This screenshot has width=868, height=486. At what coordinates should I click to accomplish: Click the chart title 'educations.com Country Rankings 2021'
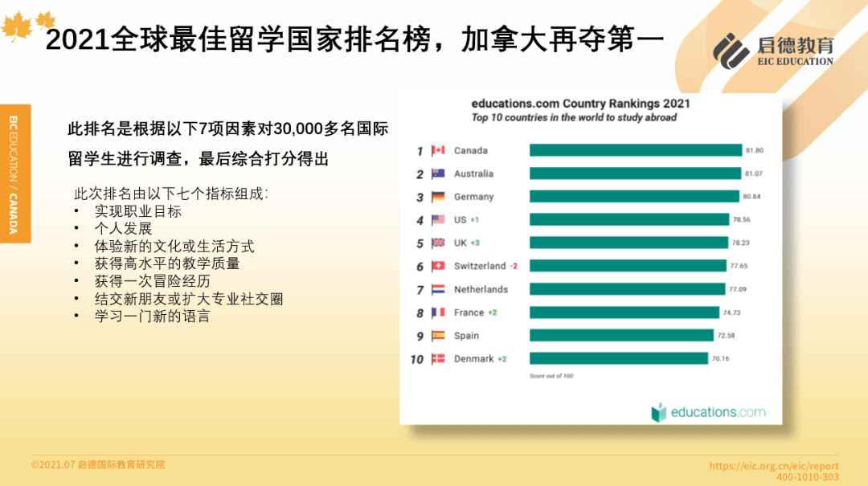point(581,104)
